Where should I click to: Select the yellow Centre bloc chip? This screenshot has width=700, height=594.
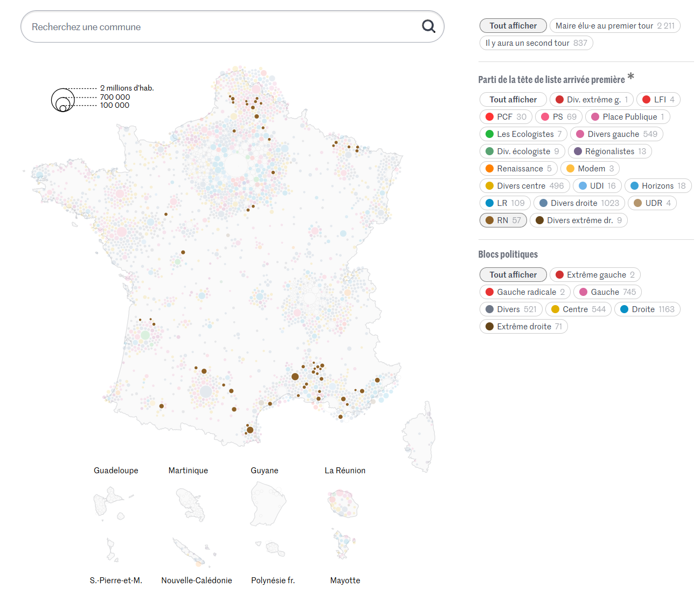(x=579, y=309)
